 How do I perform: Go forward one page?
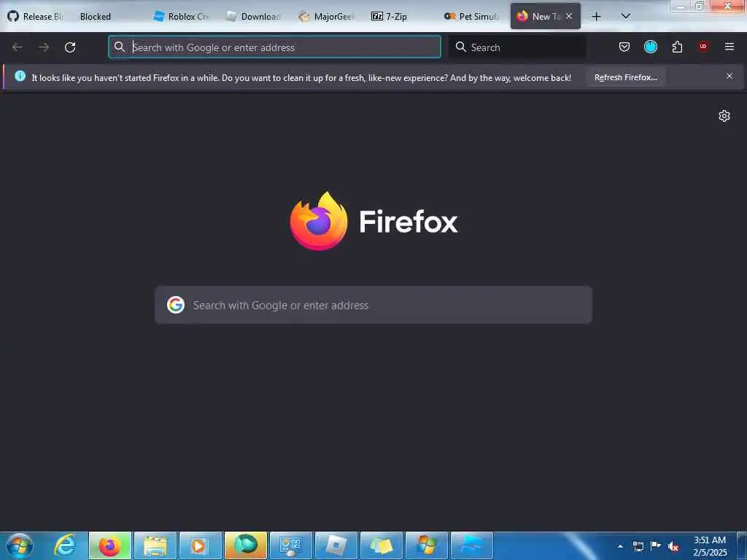tap(44, 47)
